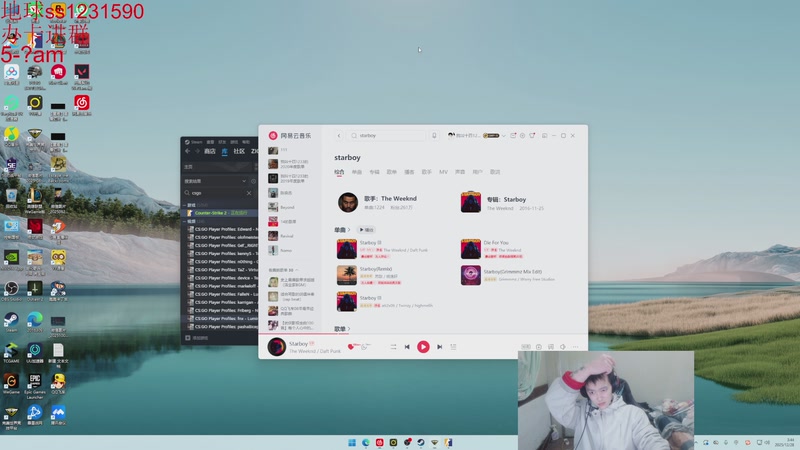Open the Revival playlist in NetEase sidebar
This screenshot has width=800, height=450.
[x=287, y=236]
